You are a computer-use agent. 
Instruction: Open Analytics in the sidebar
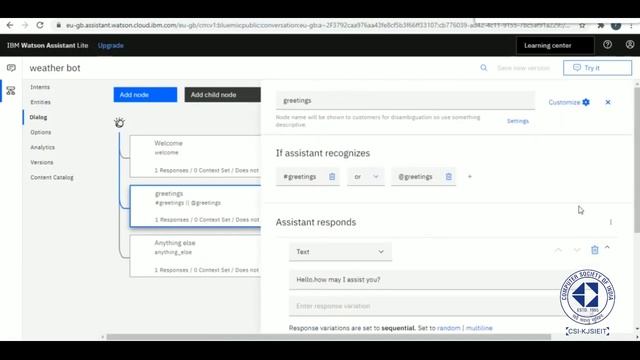[42, 147]
